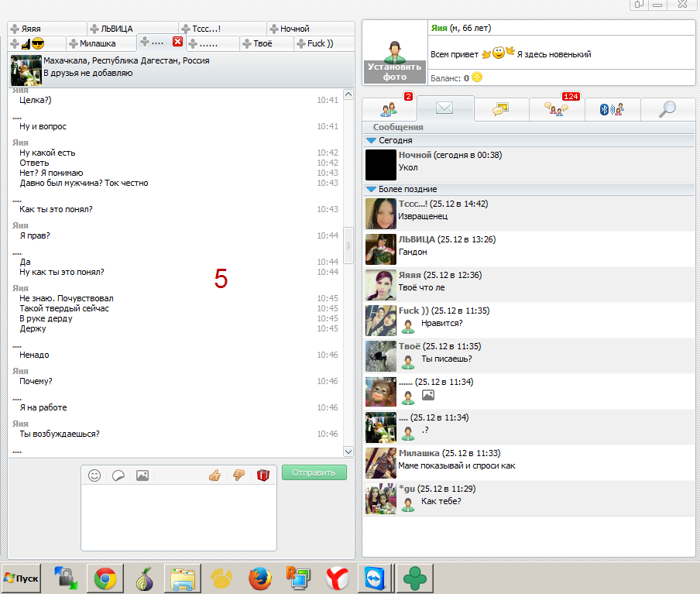Image resolution: width=700 pixels, height=594 pixels.
Task: Switch to the ЛЬВИЦА chat tab
Action: [132, 29]
